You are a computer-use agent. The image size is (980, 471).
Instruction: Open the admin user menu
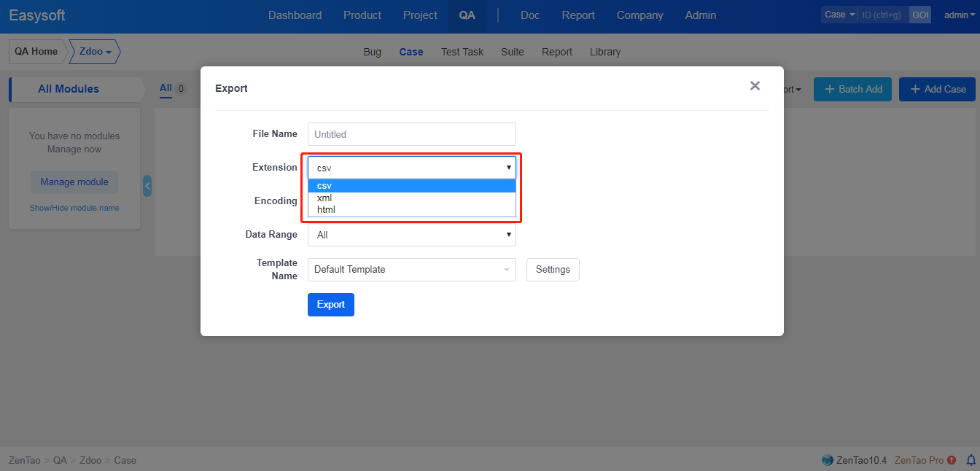click(x=956, y=15)
